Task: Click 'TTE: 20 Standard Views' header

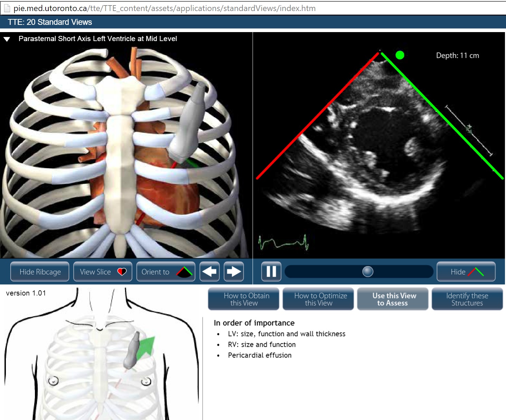Action: point(50,22)
